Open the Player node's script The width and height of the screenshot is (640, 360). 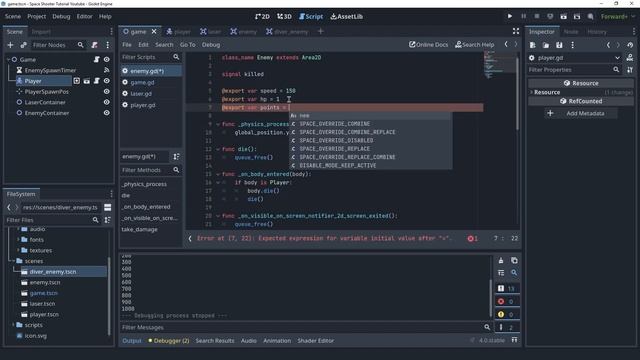(x=97, y=81)
